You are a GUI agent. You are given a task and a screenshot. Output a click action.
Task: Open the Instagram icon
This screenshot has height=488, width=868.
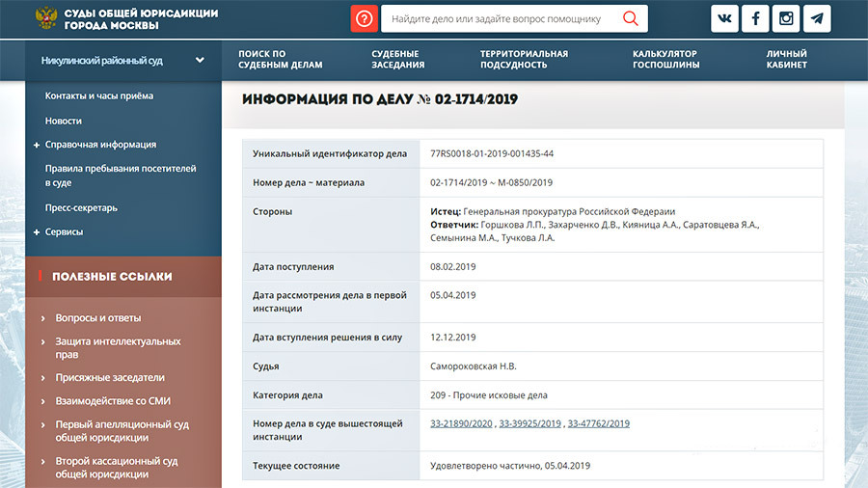click(787, 19)
